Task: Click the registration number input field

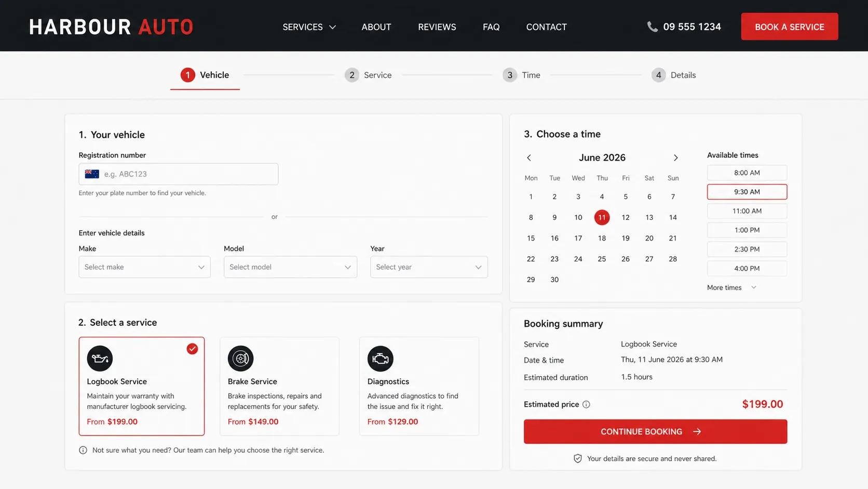Action: click(179, 174)
